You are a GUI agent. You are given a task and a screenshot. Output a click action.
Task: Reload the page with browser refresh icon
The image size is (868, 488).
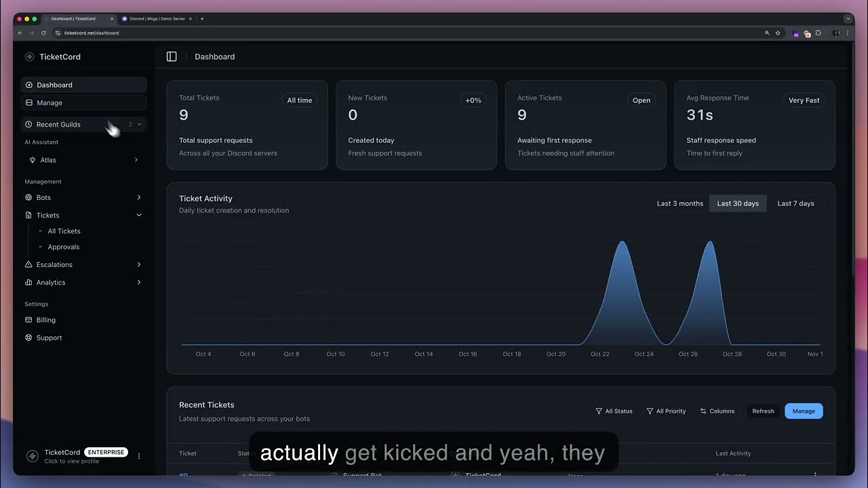44,33
